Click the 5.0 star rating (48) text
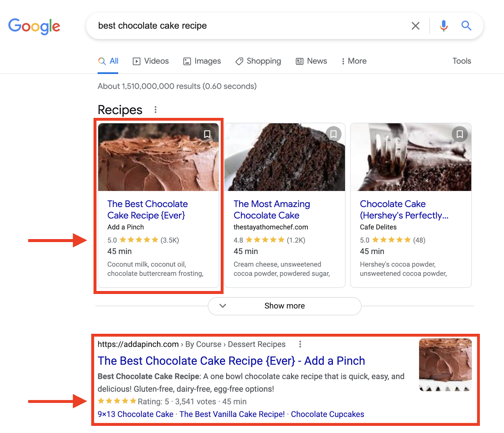The image size is (504, 433). [x=392, y=240]
